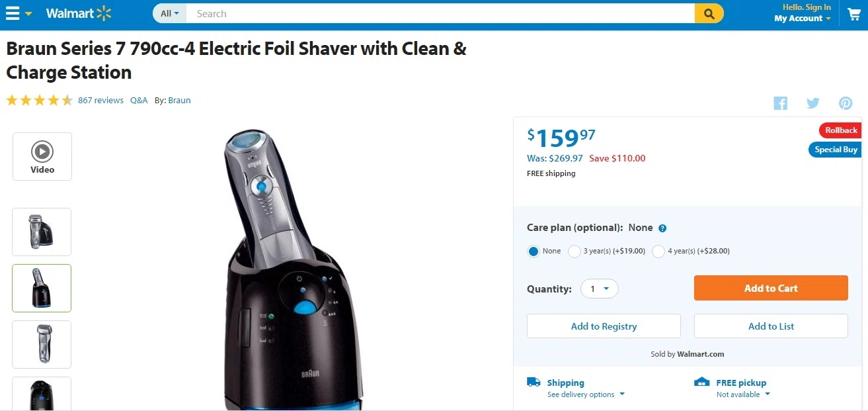Open the 867 reviews link

100,101
